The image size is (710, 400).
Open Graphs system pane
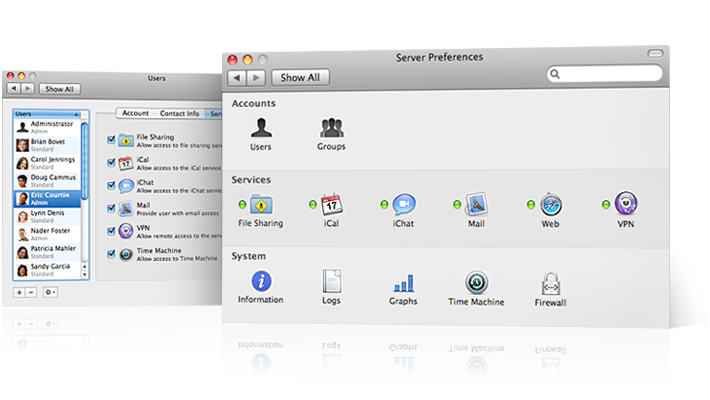(x=403, y=290)
